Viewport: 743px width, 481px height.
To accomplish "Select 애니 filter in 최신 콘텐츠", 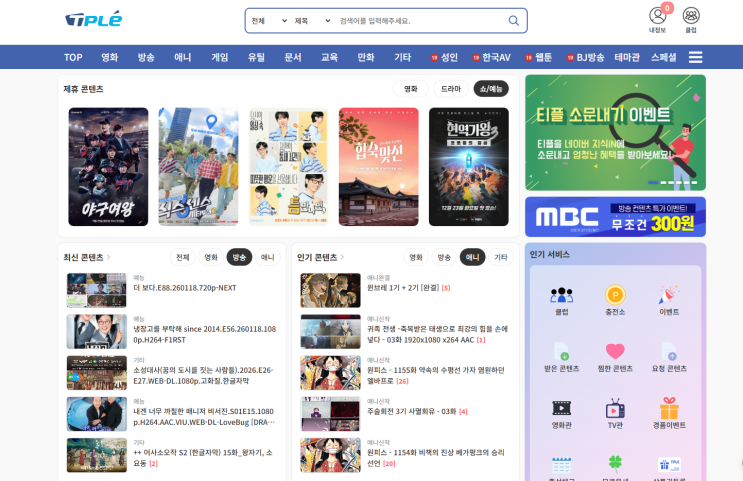I will click(x=268, y=257).
